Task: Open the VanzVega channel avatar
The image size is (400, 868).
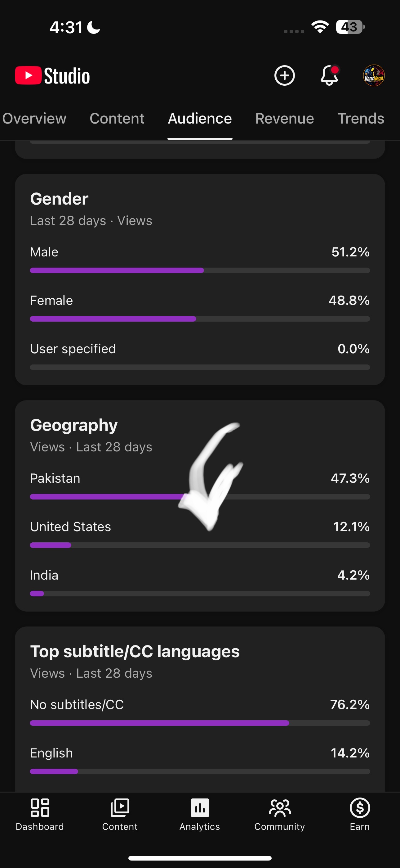Action: (374, 75)
